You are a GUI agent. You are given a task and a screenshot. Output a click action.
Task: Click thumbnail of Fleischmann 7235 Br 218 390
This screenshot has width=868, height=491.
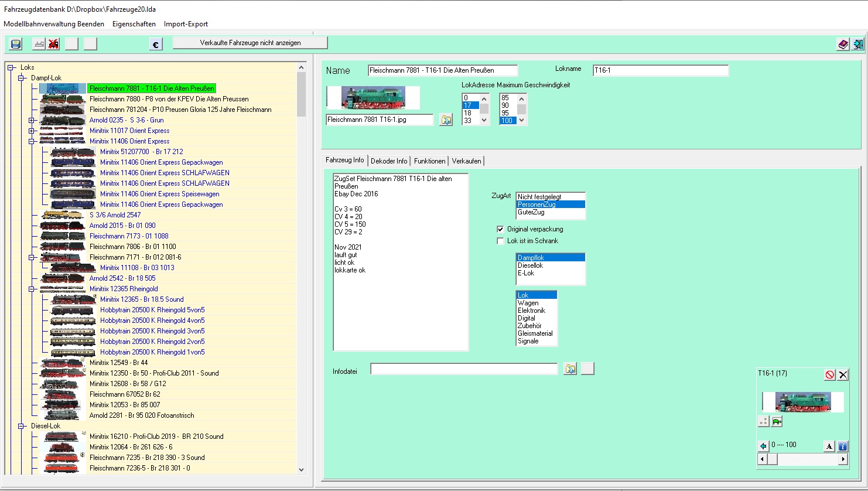[x=63, y=458]
